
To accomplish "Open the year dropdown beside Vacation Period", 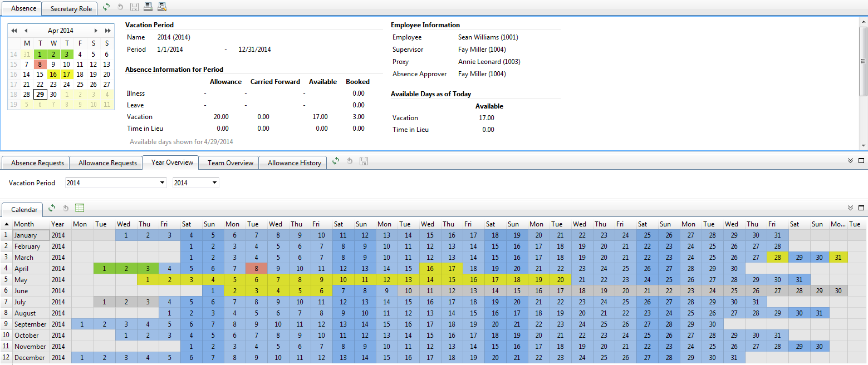I will (x=214, y=182).
